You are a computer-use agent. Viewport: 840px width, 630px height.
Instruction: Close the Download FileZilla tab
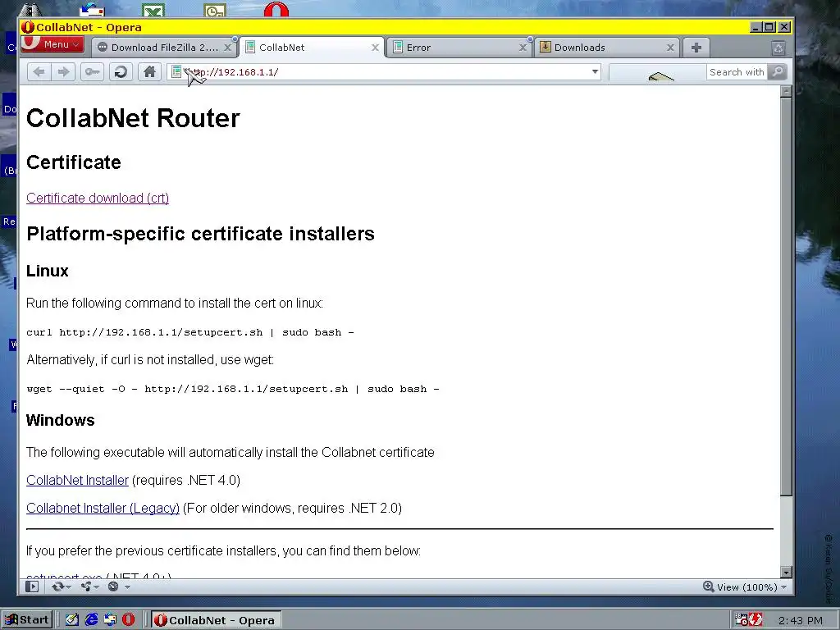click(x=228, y=48)
